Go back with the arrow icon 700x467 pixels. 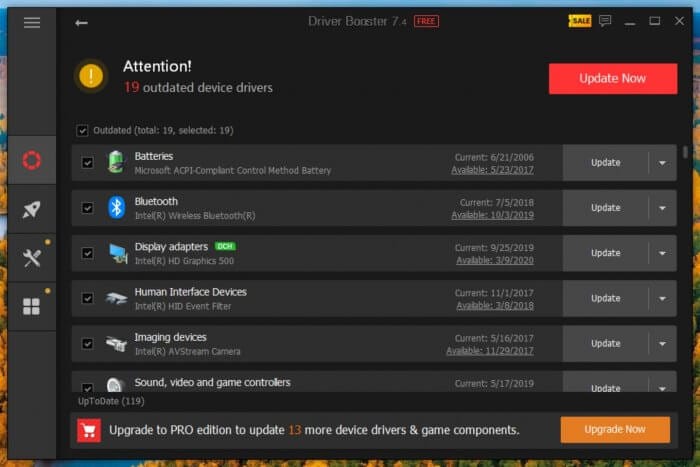(81, 23)
